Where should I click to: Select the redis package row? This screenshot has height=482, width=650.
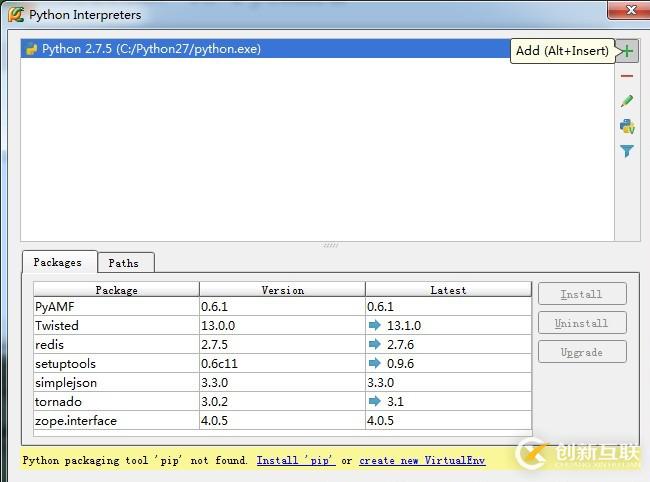coord(116,344)
